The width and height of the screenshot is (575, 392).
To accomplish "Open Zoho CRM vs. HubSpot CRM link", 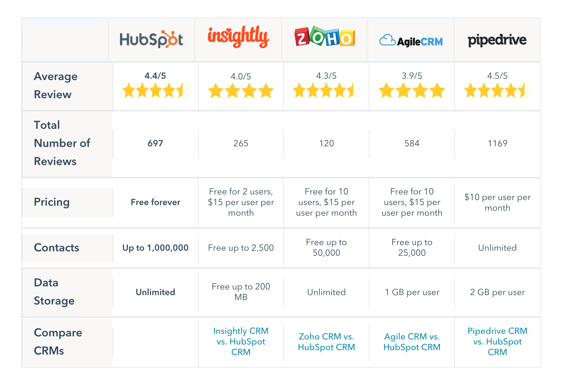I will click(x=326, y=342).
